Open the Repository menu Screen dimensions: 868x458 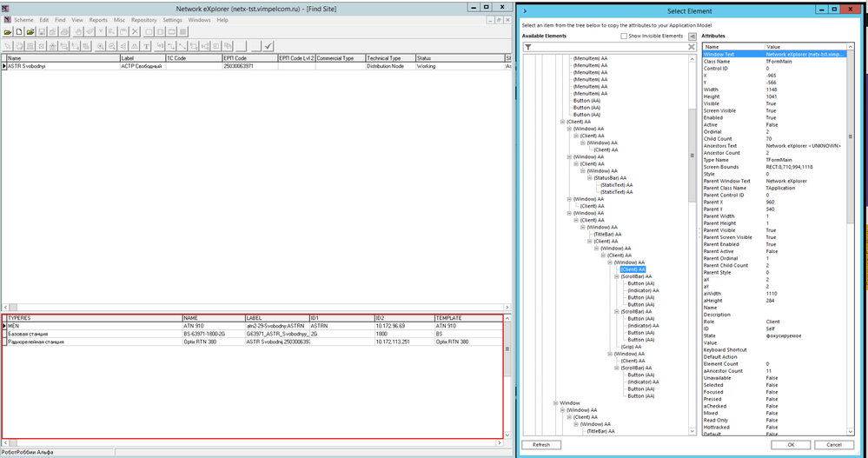pyautogui.click(x=144, y=19)
